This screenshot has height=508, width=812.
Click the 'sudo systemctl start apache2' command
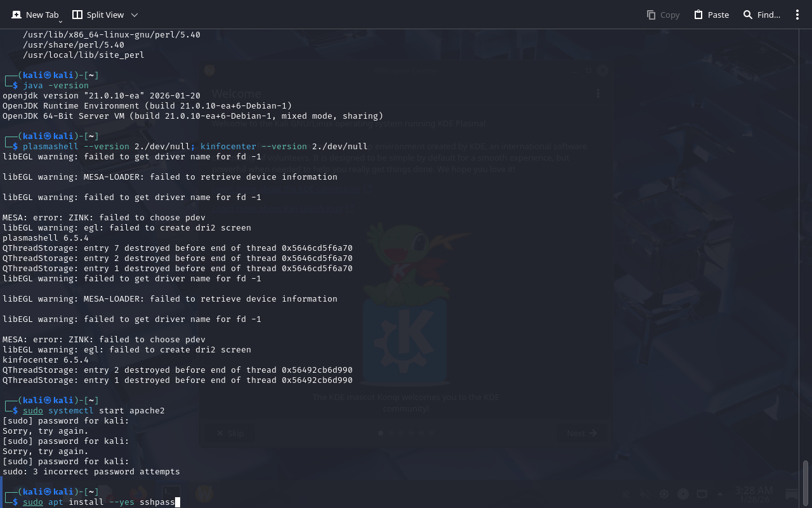(93, 411)
